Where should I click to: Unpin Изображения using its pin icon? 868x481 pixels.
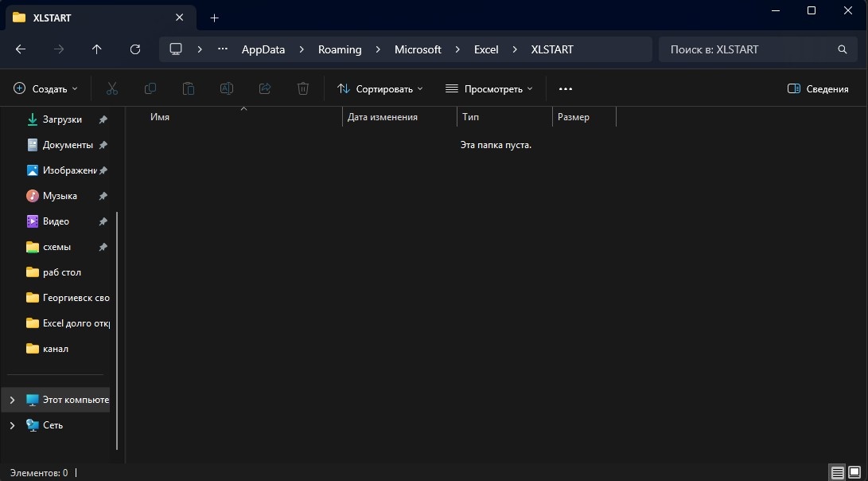[x=103, y=170]
